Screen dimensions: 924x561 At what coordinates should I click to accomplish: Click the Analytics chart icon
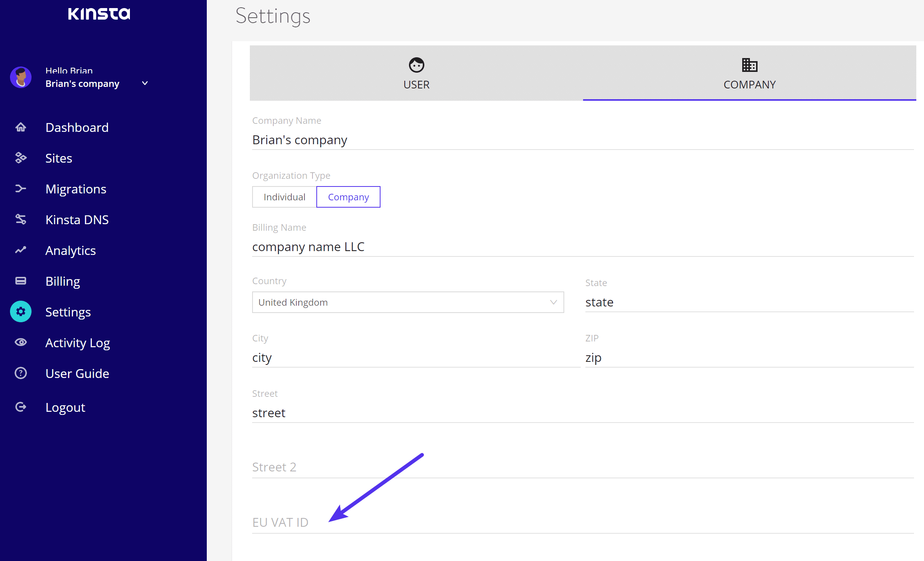pos(21,250)
